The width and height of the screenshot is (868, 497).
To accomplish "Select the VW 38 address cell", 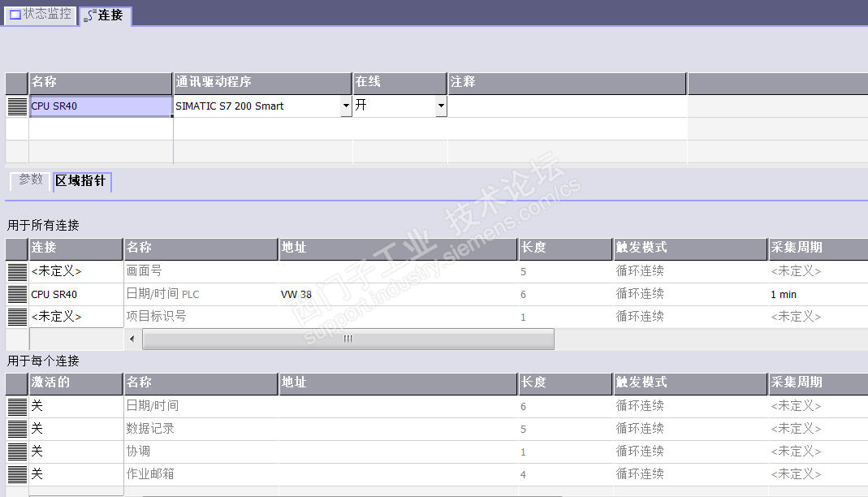I will (x=398, y=294).
